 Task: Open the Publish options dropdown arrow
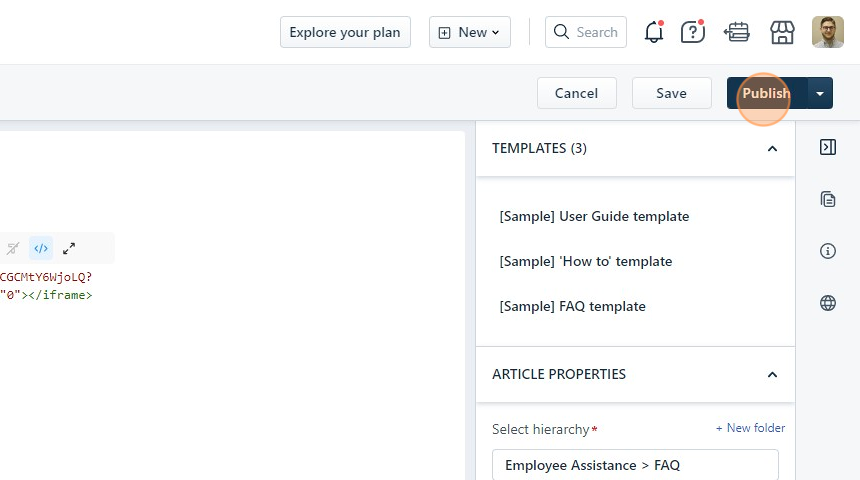point(820,93)
